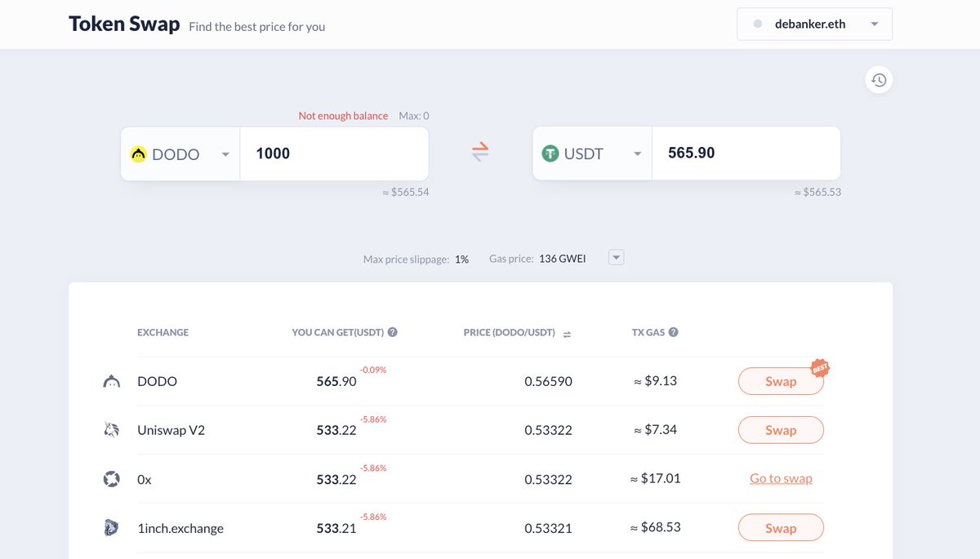
Task: Click the -0.09% difference label
Action: point(373,370)
